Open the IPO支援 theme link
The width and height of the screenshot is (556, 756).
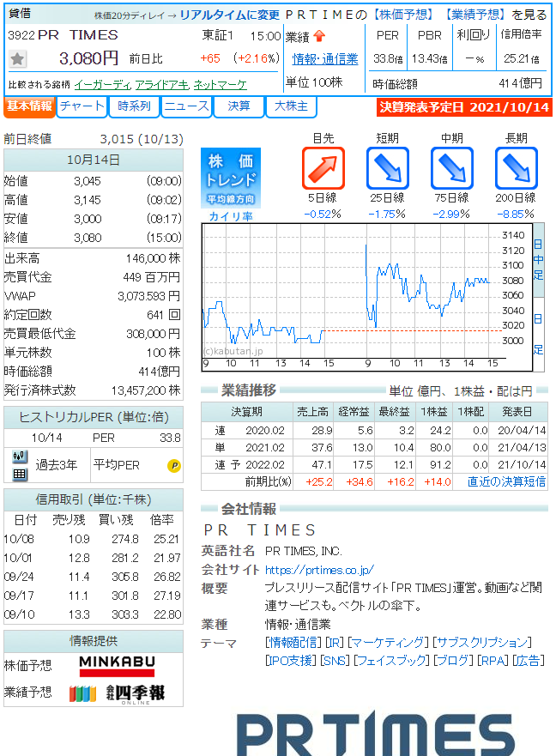291,661
